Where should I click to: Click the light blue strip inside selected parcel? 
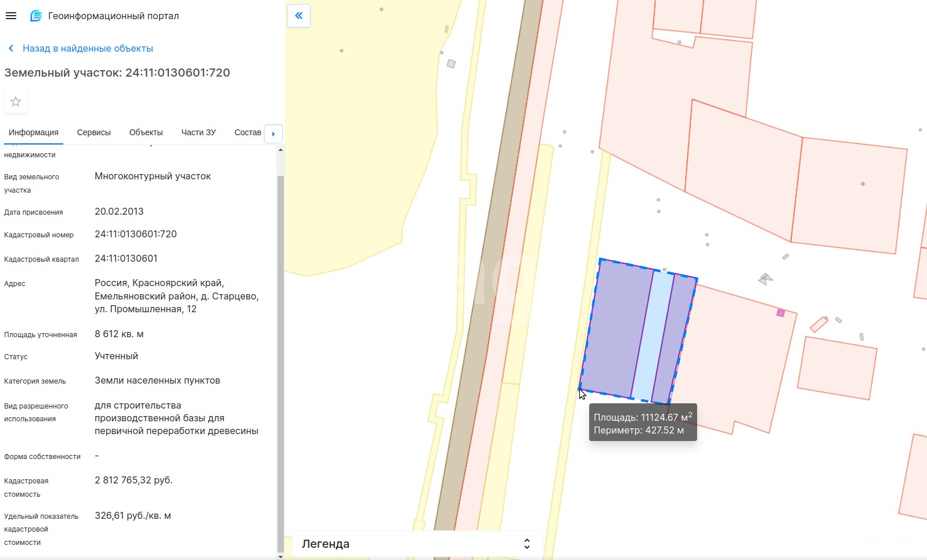652,337
